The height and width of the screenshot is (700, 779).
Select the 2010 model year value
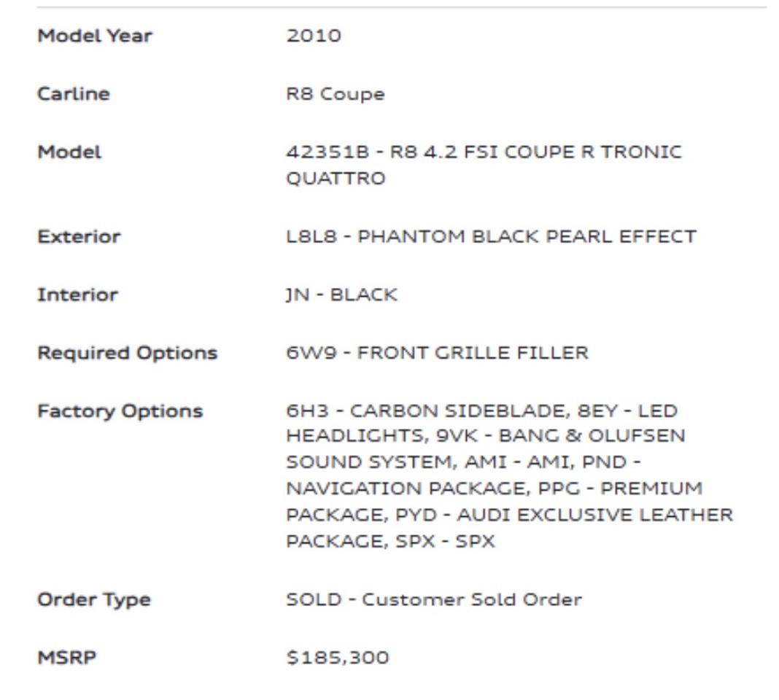(x=313, y=36)
